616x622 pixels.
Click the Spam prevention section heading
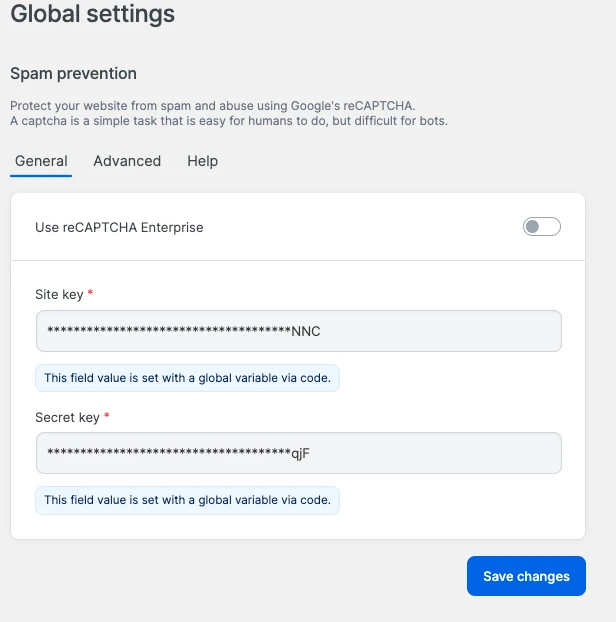coord(73,74)
